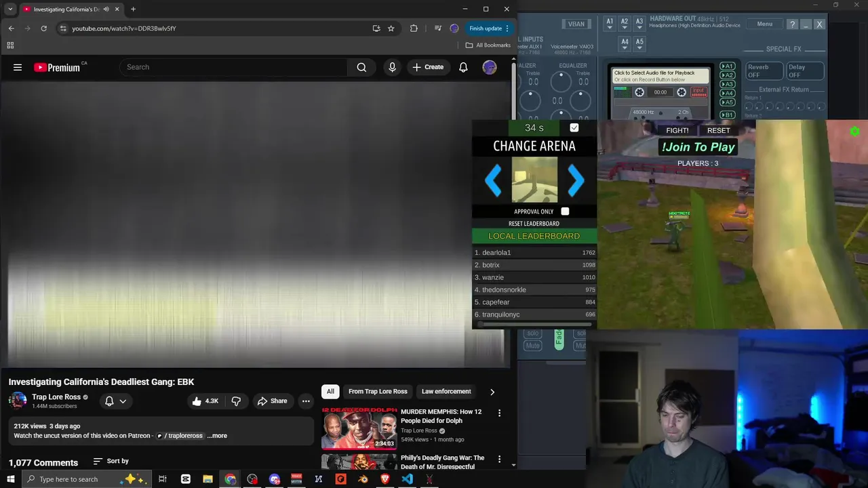Select Law enforcement filter chip
868x488 pixels.
[446, 391]
